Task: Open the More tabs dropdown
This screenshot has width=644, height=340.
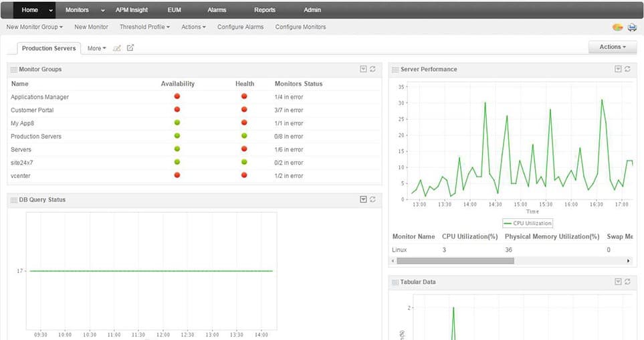Action: [x=96, y=48]
